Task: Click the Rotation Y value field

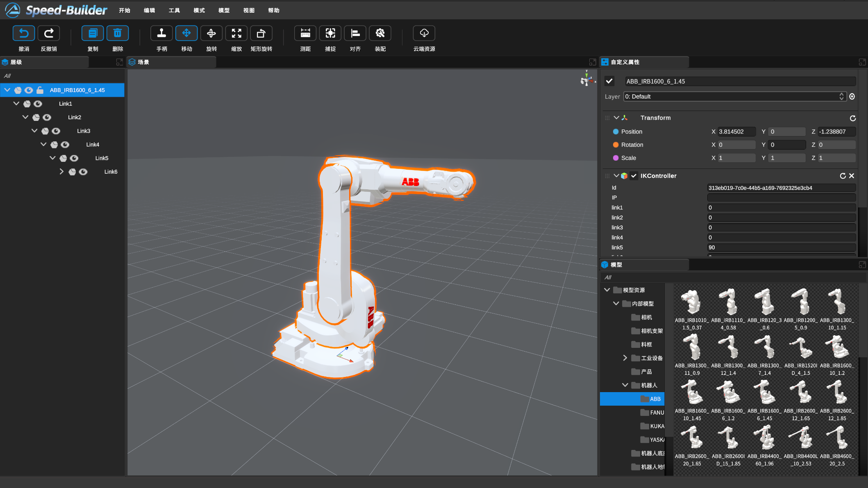Action: 787,145
